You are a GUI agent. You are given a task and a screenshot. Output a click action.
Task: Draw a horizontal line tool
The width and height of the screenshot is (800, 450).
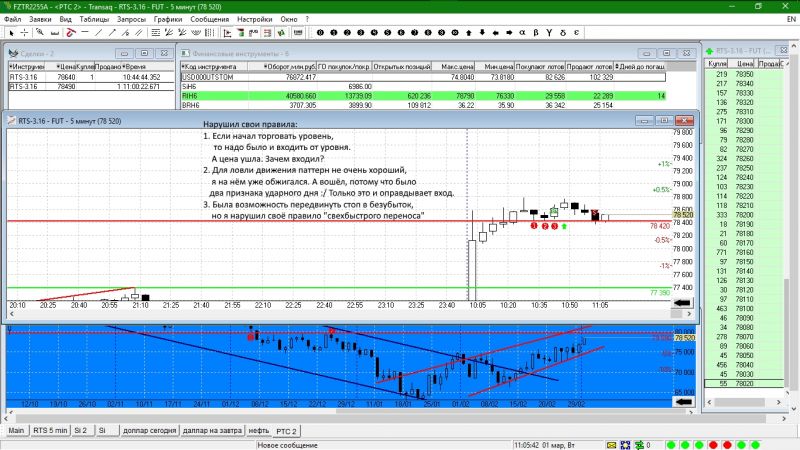coord(85,33)
